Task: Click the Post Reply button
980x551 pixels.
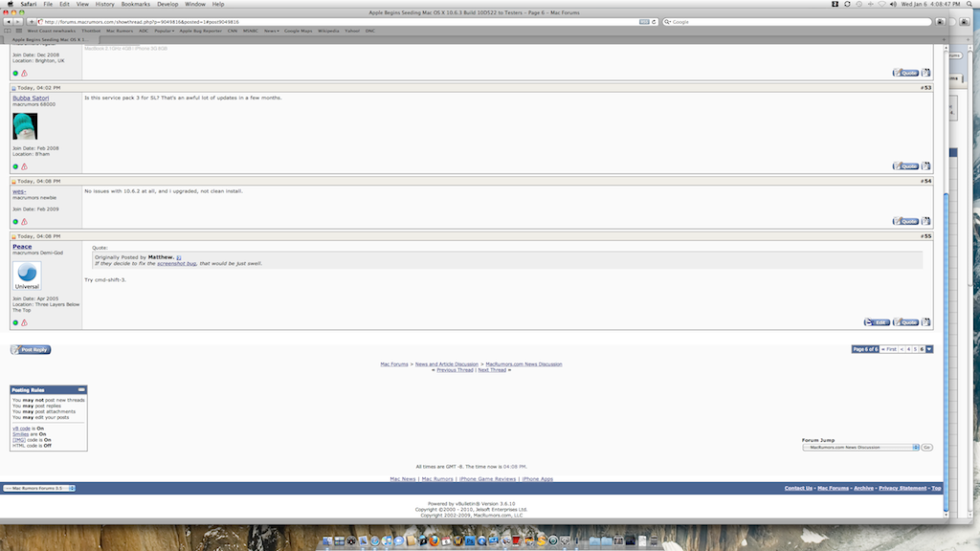Action: [x=31, y=350]
